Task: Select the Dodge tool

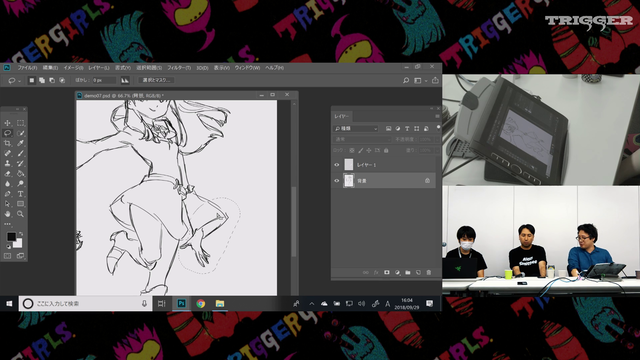Action: point(20,184)
